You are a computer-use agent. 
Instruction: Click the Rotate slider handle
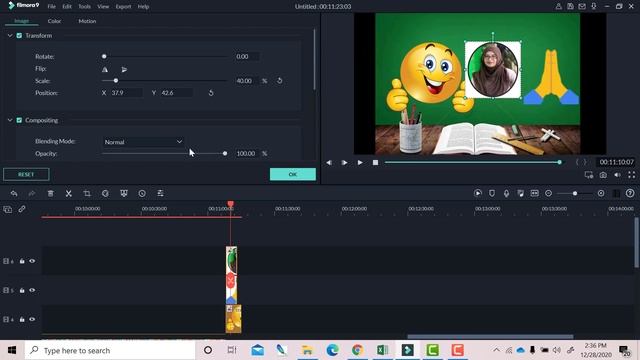[x=104, y=56]
